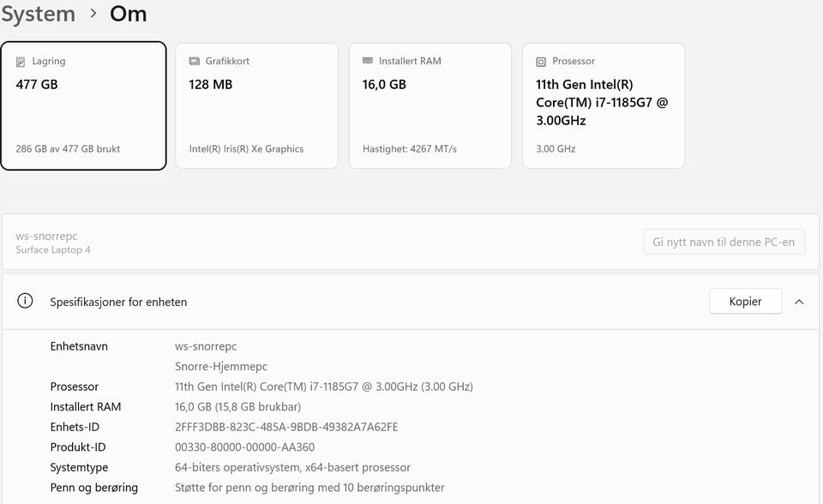Click the ws-snorrepc name above Surface Laptop 4
The width and height of the screenshot is (823, 504).
click(x=46, y=237)
